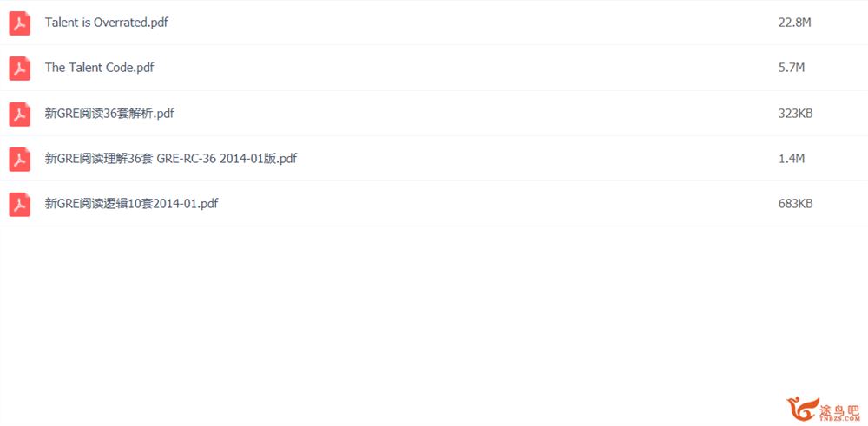Click the PDF icon for 新GRE阅读逻辑10套
868x426 pixels.
coord(19,204)
